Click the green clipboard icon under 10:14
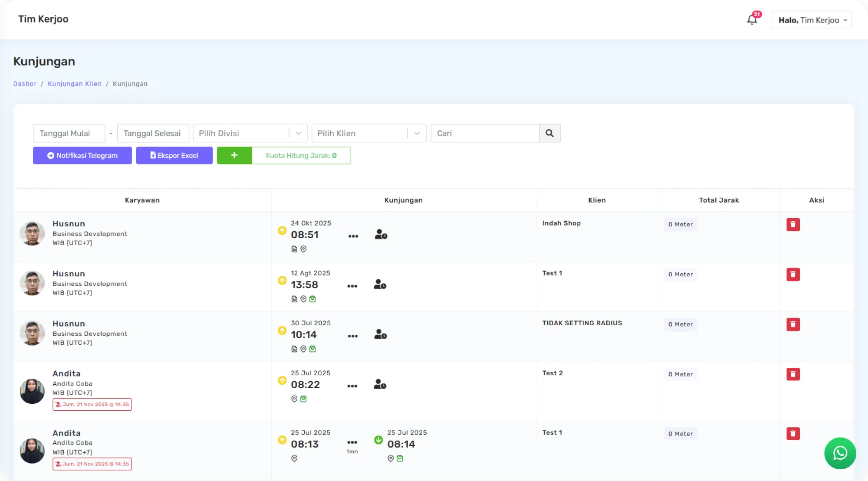The width and height of the screenshot is (868, 481). 312,349
